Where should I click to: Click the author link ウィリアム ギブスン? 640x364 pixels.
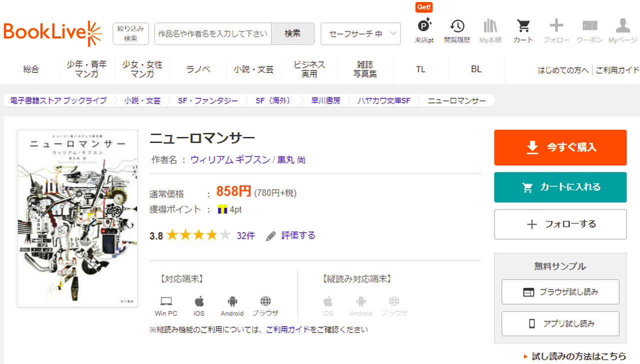pyautogui.click(x=230, y=160)
